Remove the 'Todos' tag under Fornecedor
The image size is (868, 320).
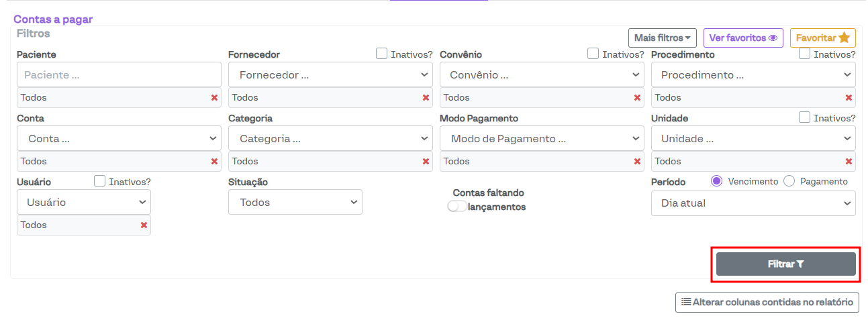click(x=426, y=98)
